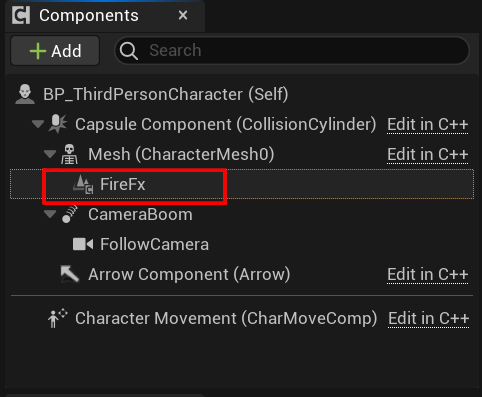
Task: Switch to the Components tab
Action: click(89, 16)
